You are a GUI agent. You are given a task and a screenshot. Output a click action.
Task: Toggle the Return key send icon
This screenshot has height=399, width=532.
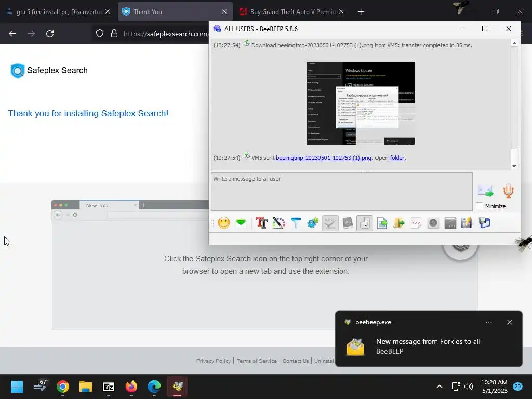point(365,223)
